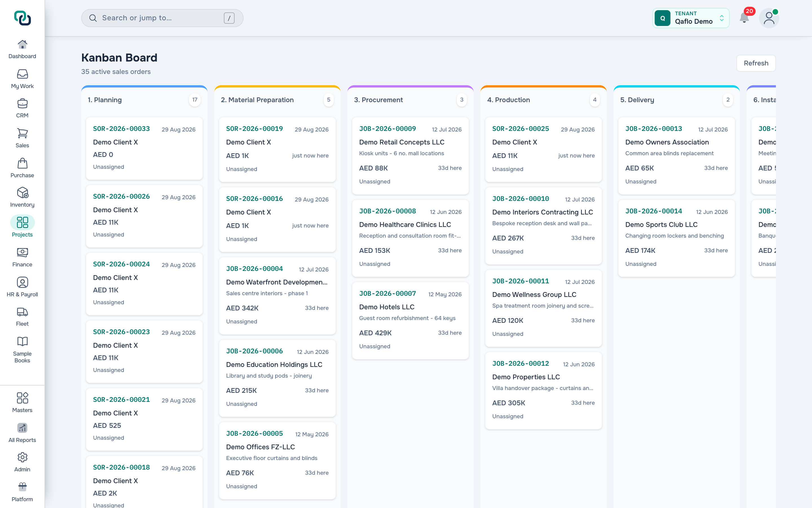812x508 pixels.
Task: Click Demo Retail Concepts LLC client name
Action: [x=402, y=142]
